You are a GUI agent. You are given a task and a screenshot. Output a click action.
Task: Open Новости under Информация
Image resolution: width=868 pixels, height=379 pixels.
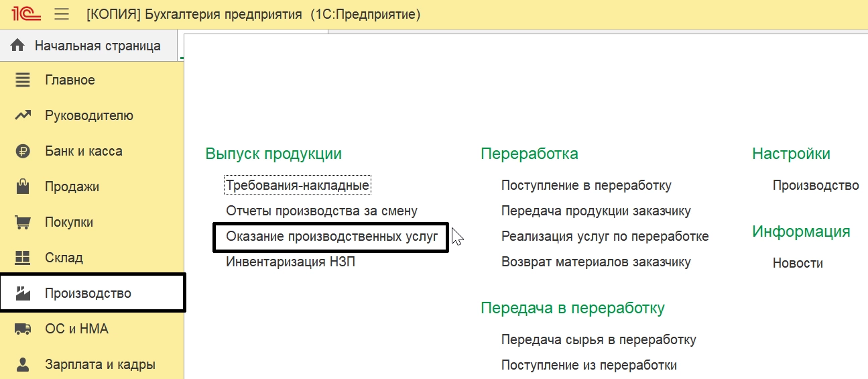coord(798,263)
